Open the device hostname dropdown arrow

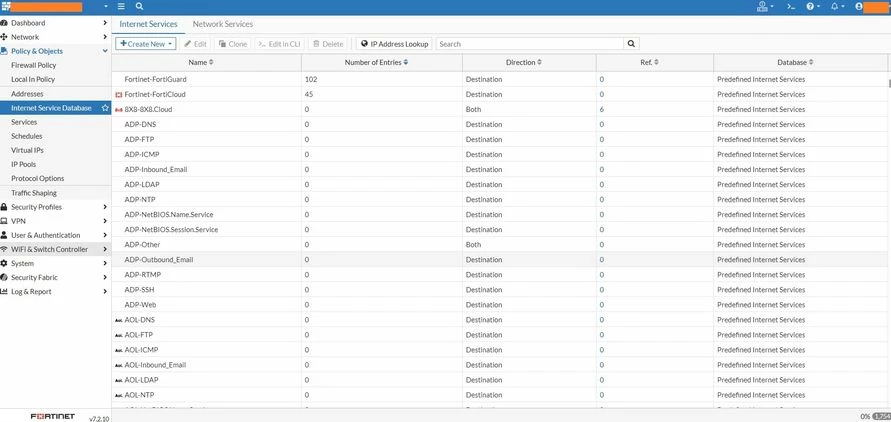106,7
